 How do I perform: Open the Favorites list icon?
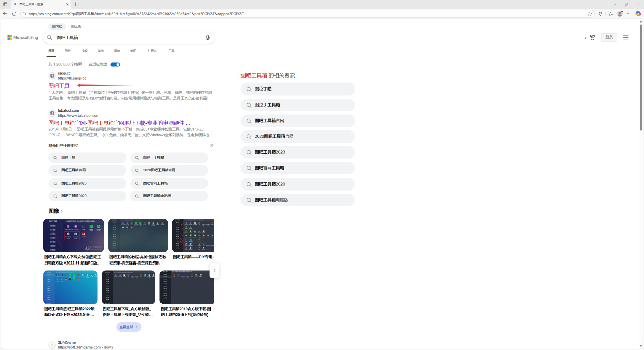pos(611,14)
